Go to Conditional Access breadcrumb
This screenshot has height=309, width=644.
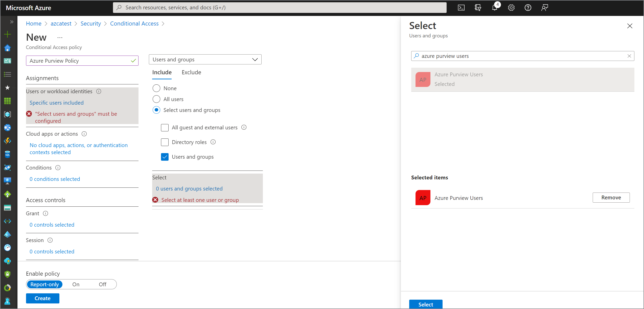click(134, 23)
